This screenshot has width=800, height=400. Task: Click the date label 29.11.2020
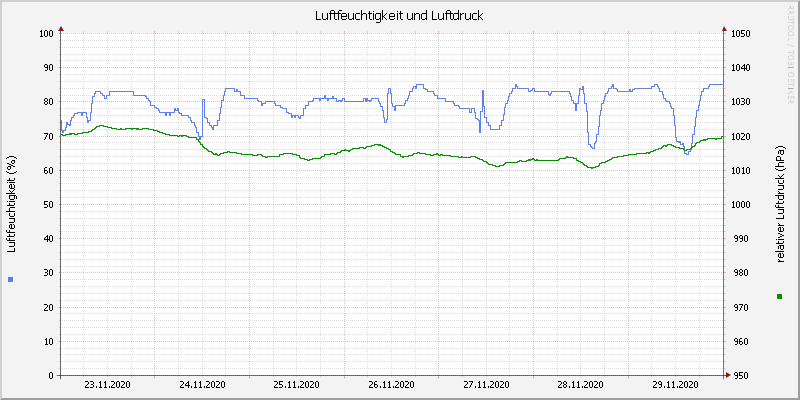pyautogui.click(x=676, y=385)
